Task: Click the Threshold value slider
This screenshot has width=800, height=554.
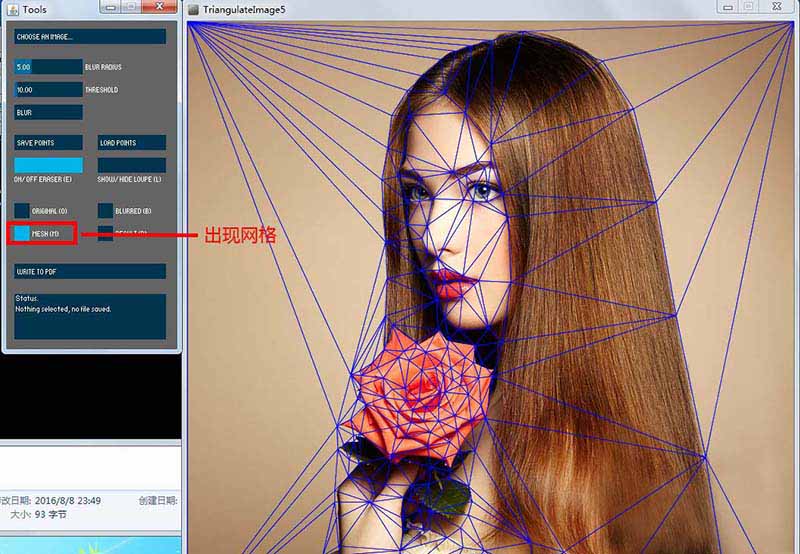Action: [x=48, y=89]
